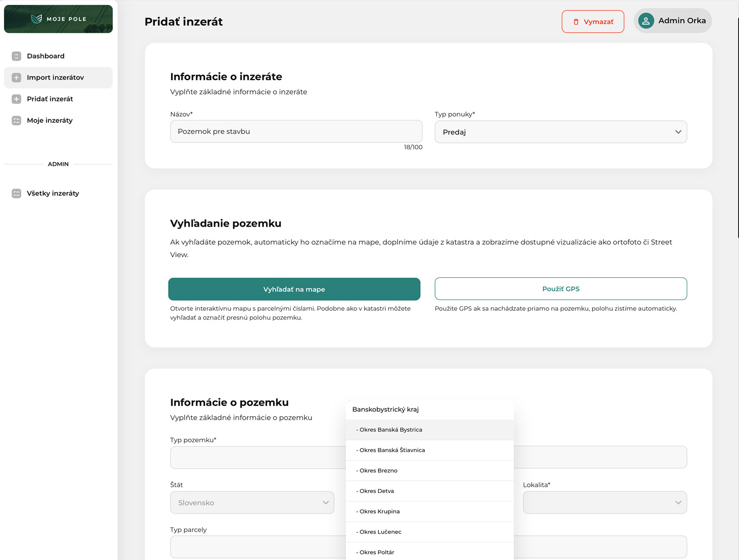This screenshot has height=560, width=739.
Task: Click the Použiť GPS button
Action: click(x=560, y=289)
